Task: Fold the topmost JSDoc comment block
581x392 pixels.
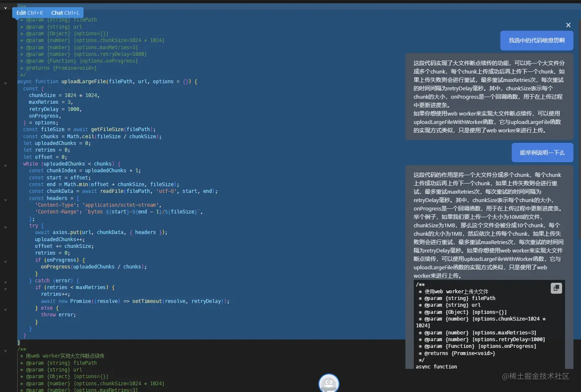Action: coord(5,8)
